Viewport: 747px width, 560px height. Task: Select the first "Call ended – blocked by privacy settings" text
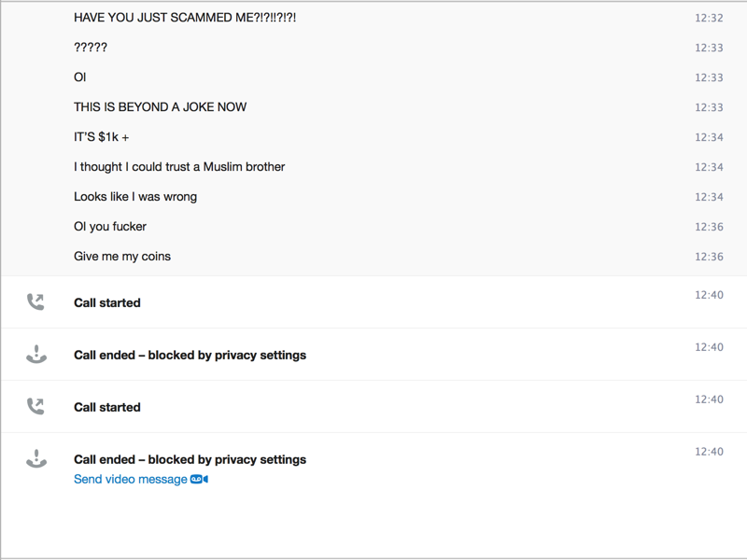click(190, 356)
